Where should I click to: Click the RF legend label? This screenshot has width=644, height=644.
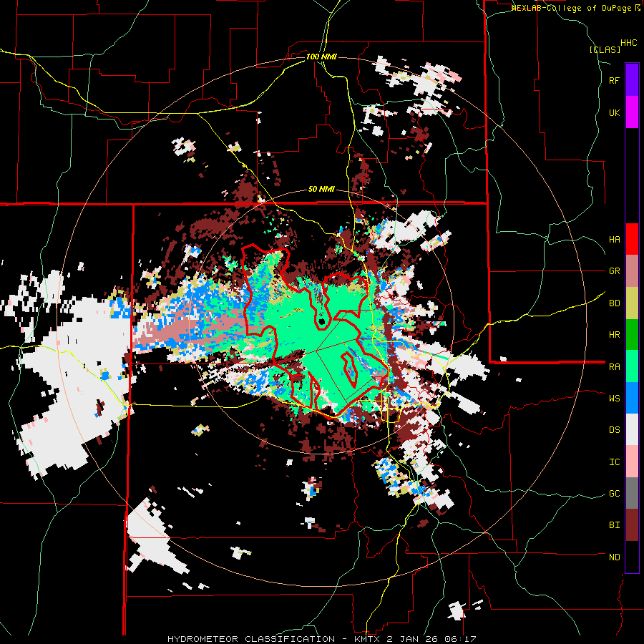click(x=614, y=80)
